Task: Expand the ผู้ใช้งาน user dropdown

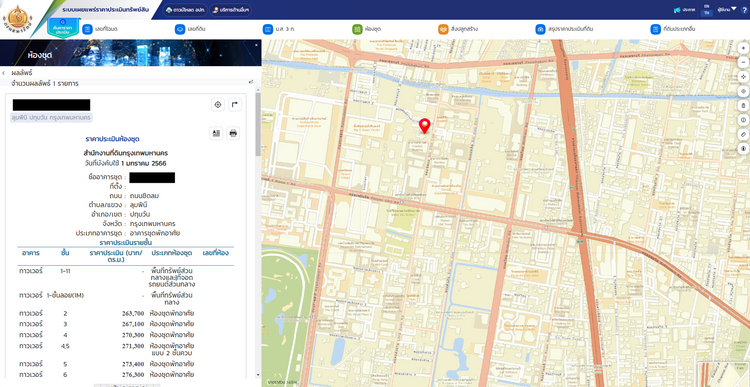Action: click(727, 9)
